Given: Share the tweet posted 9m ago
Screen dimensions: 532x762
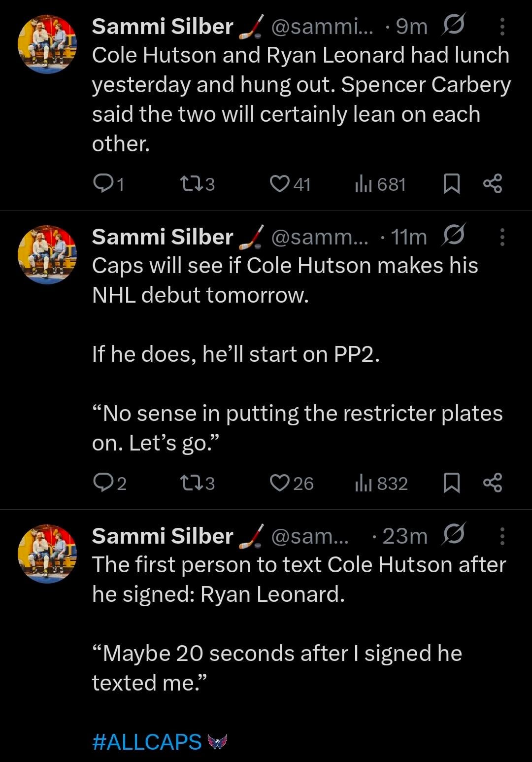Looking at the screenshot, I should point(493,183).
